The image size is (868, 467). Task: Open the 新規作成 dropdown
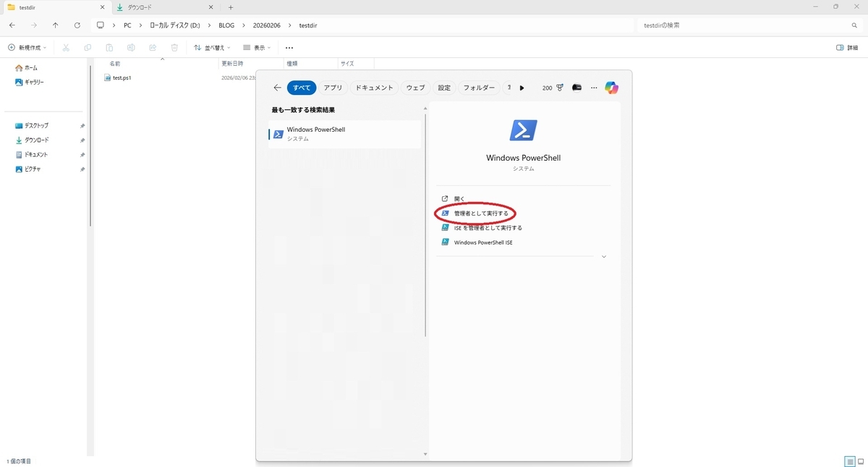point(27,48)
